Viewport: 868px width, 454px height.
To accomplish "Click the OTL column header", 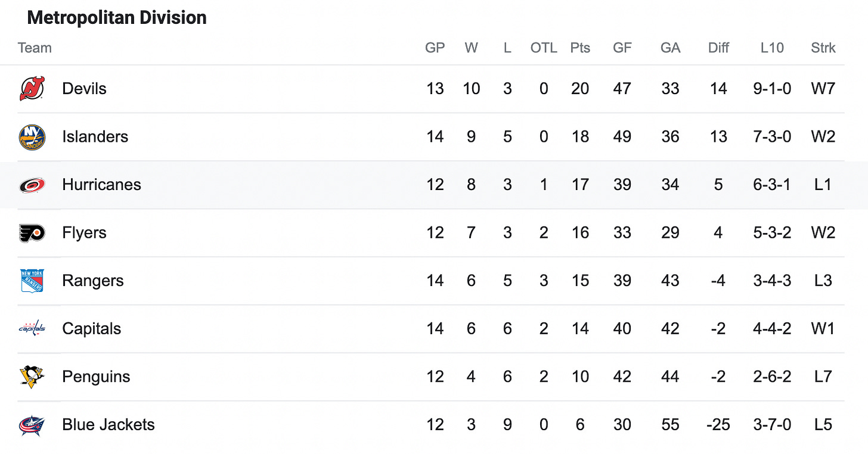I will click(544, 48).
